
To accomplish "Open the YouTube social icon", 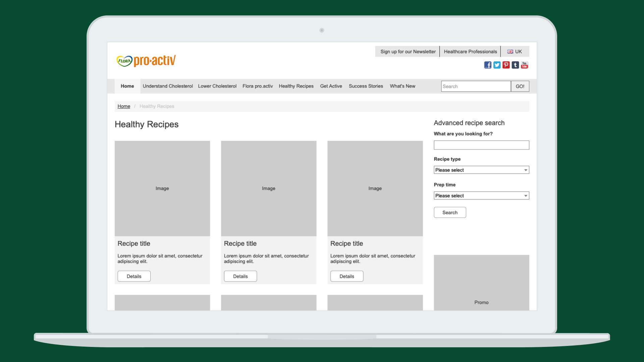I will (525, 65).
